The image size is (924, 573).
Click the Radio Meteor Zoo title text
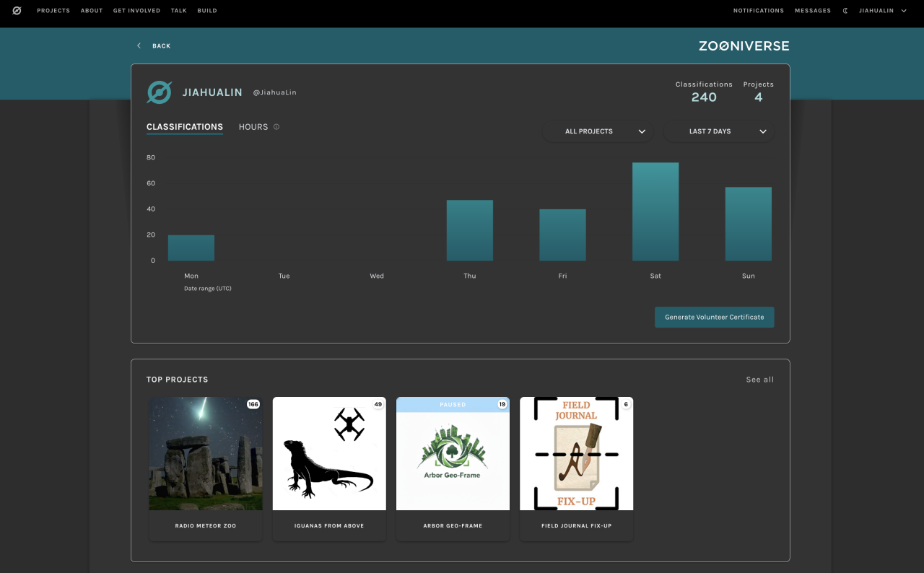(x=206, y=526)
